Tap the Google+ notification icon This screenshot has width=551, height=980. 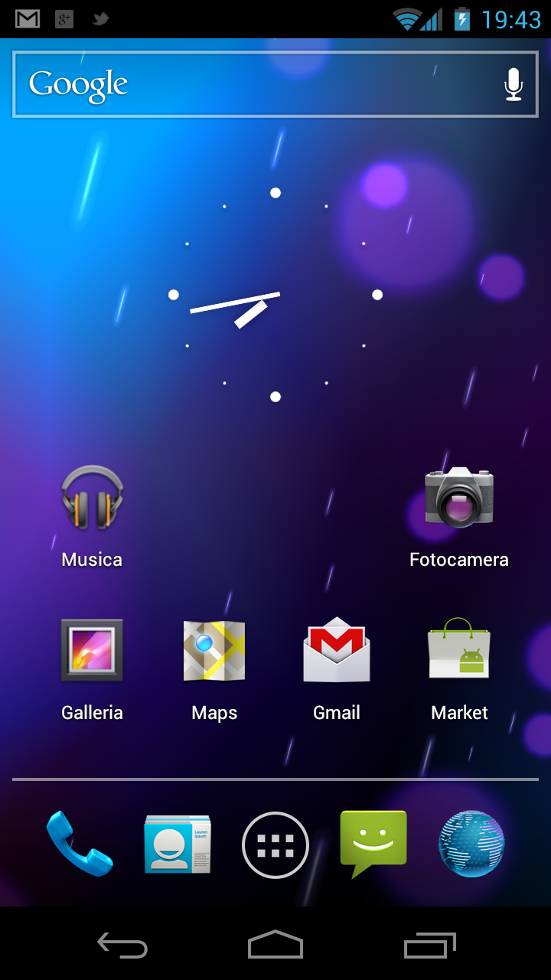[x=64, y=19]
